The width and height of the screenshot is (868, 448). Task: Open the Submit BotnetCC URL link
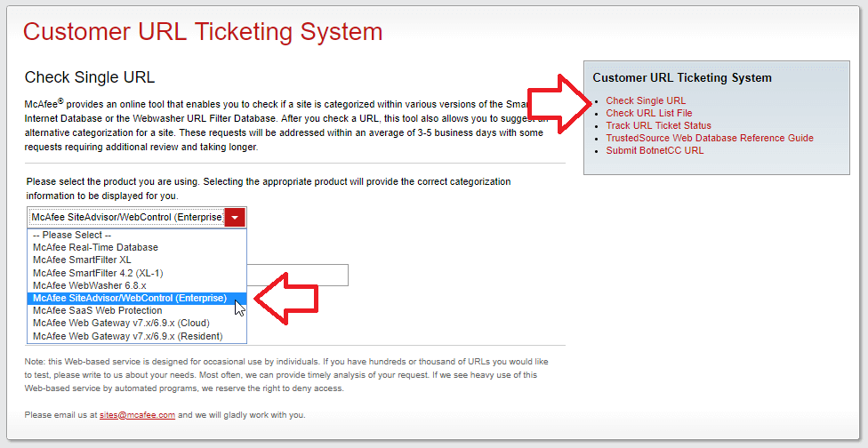(655, 150)
